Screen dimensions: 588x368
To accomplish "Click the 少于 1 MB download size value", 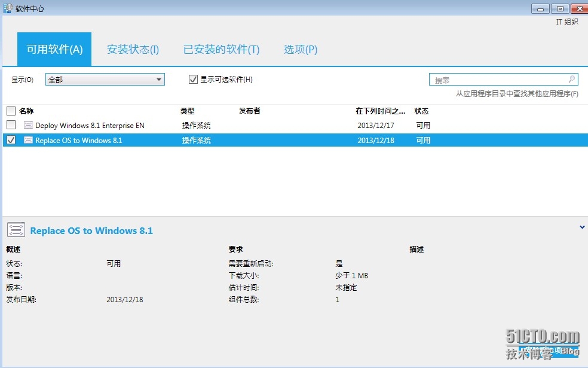I will click(x=352, y=276).
